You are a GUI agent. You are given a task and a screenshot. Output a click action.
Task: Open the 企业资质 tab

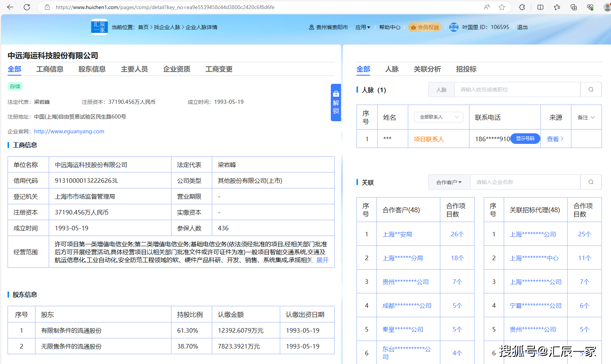[177, 69]
